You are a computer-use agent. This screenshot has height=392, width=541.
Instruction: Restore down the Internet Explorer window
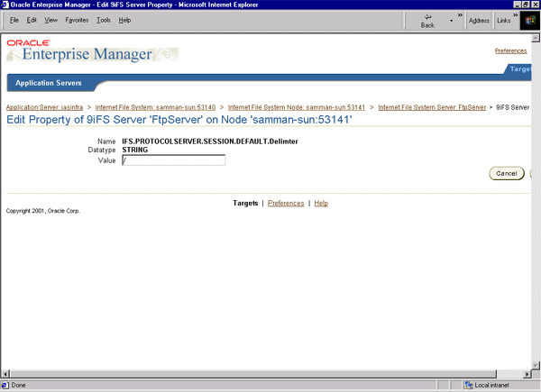click(526, 5)
